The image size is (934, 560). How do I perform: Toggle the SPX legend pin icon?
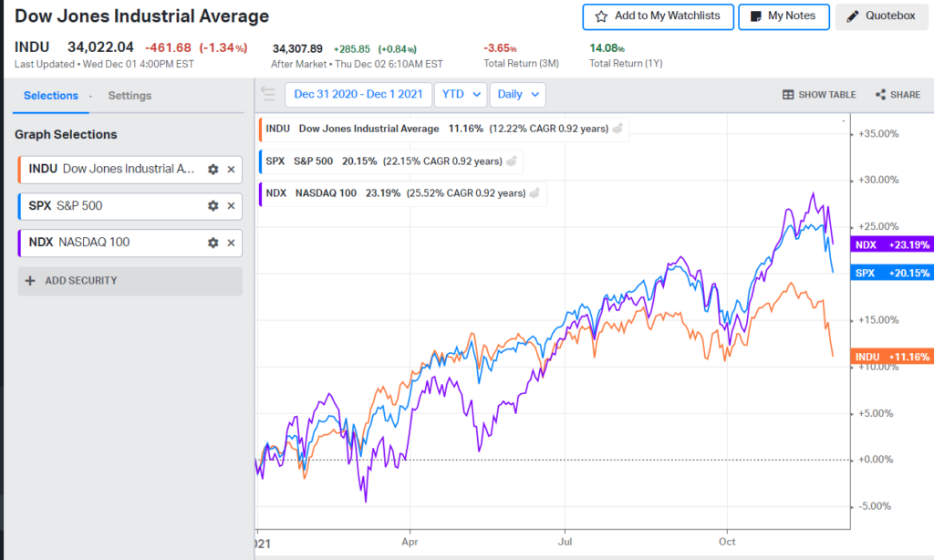click(512, 161)
